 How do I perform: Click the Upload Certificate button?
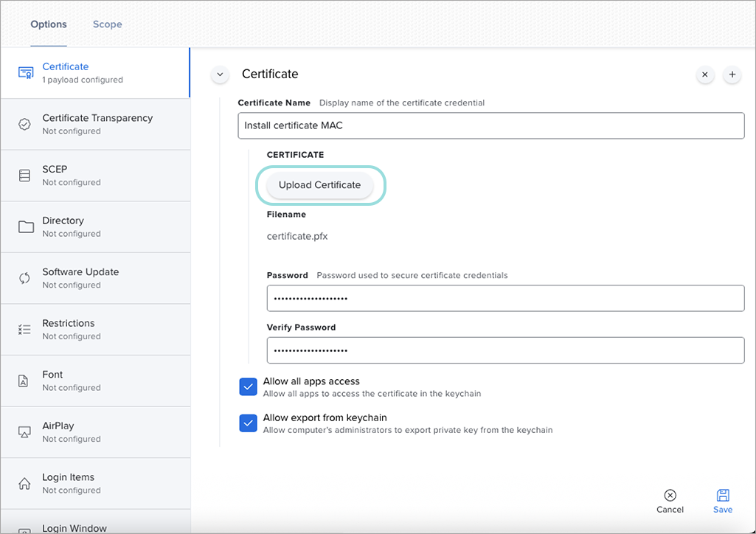(x=319, y=185)
